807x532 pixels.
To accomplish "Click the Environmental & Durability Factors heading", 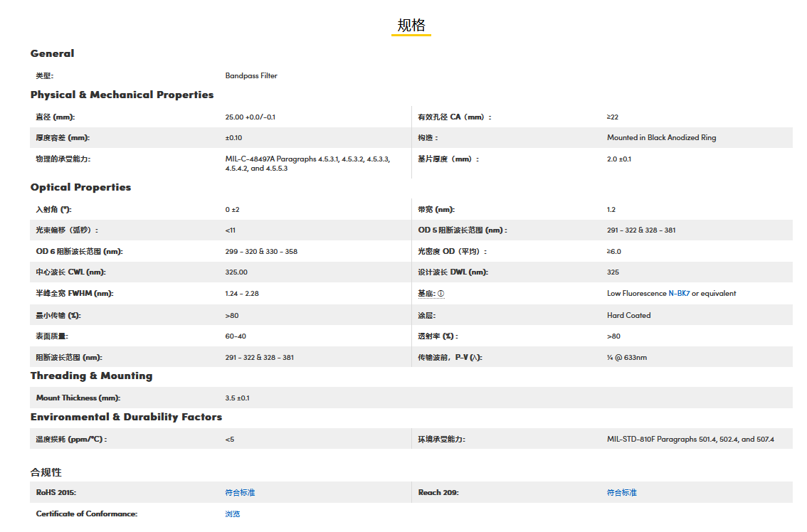I will [x=126, y=417].
